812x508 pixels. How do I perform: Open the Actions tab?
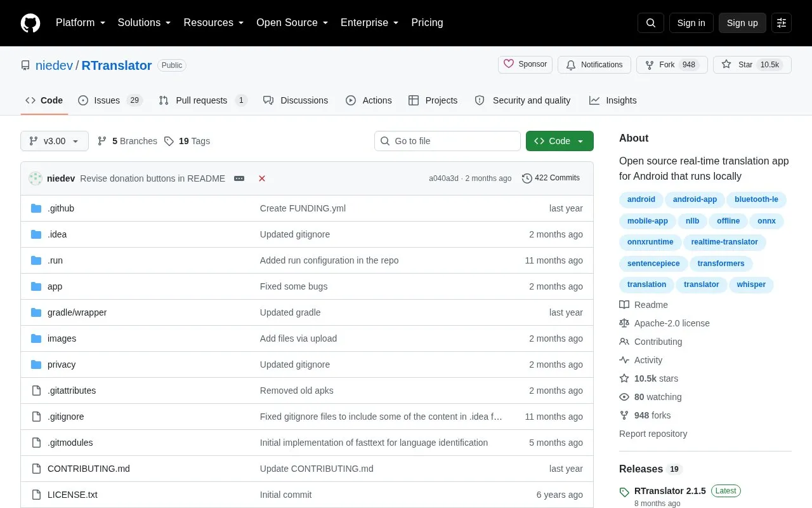[x=369, y=100]
